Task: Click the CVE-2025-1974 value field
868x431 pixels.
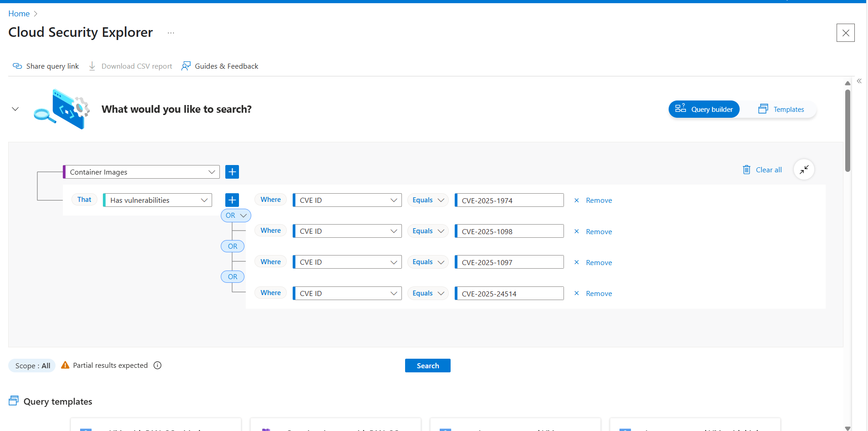Action: click(509, 200)
